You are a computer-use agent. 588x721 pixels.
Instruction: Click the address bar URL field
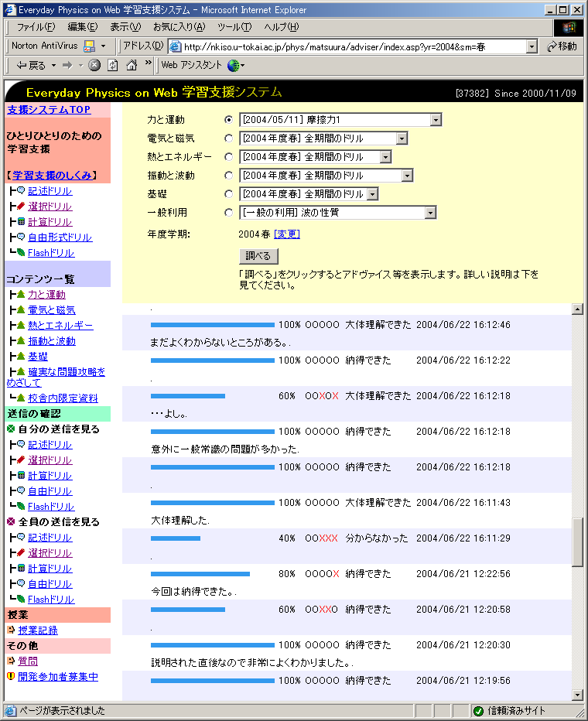pos(354,46)
